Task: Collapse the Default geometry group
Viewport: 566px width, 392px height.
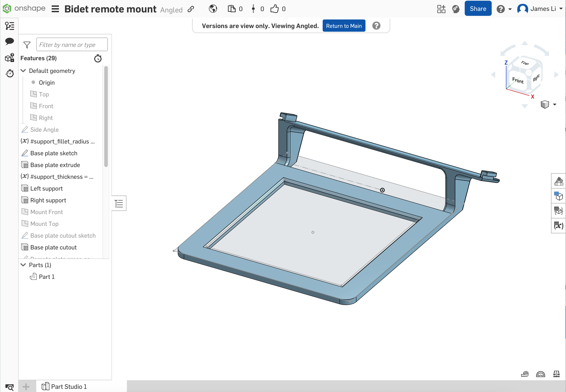Action: [x=23, y=71]
